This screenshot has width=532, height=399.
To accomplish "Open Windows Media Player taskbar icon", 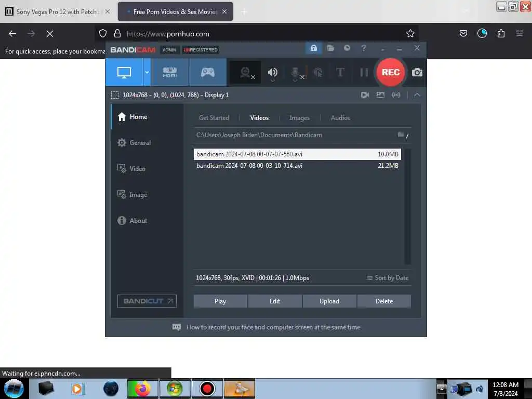I will point(78,389).
